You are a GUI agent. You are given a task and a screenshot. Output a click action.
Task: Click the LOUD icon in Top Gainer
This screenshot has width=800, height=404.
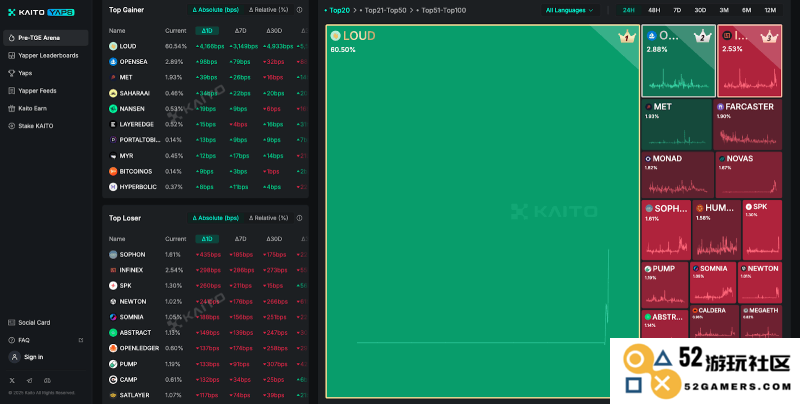pos(113,46)
